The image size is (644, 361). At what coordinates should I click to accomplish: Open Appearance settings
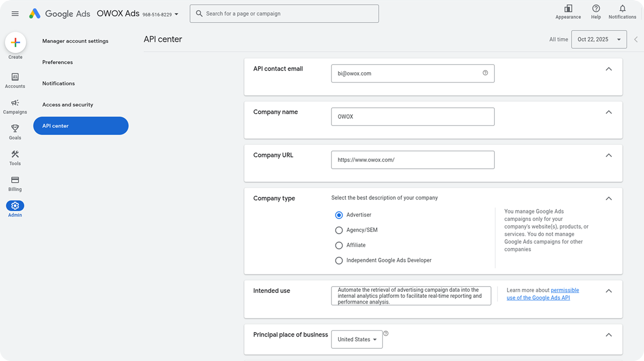point(568,11)
